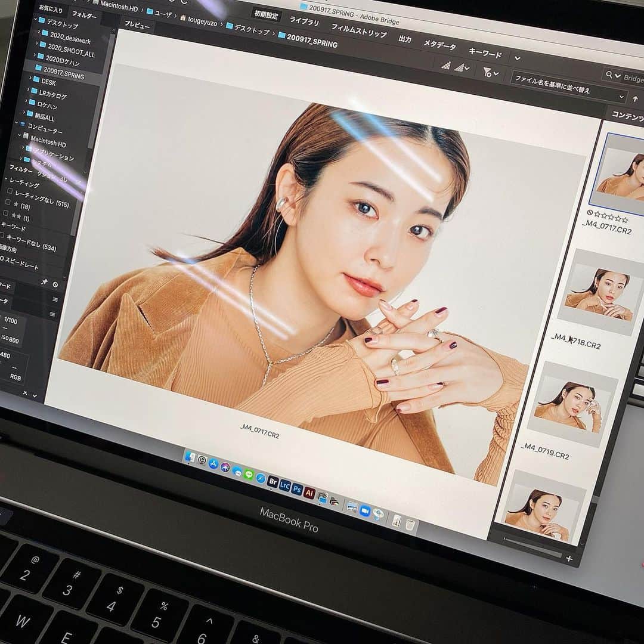Tick the キーワードなし (534) checkbox
Viewport: 644px width, 644px height.
[2, 235]
